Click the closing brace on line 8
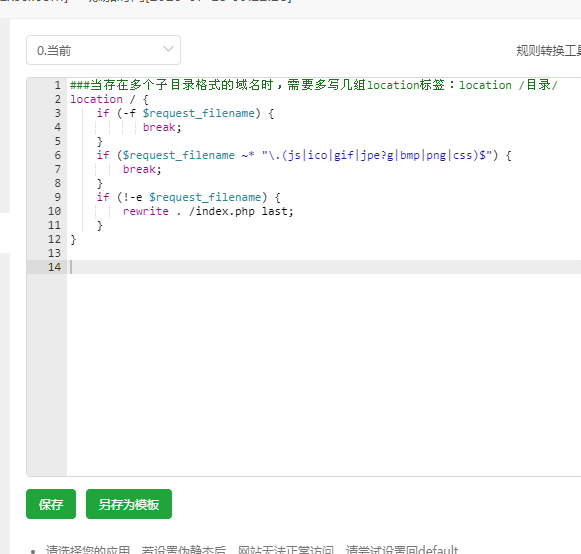This screenshot has height=554, width=581. tap(99, 183)
